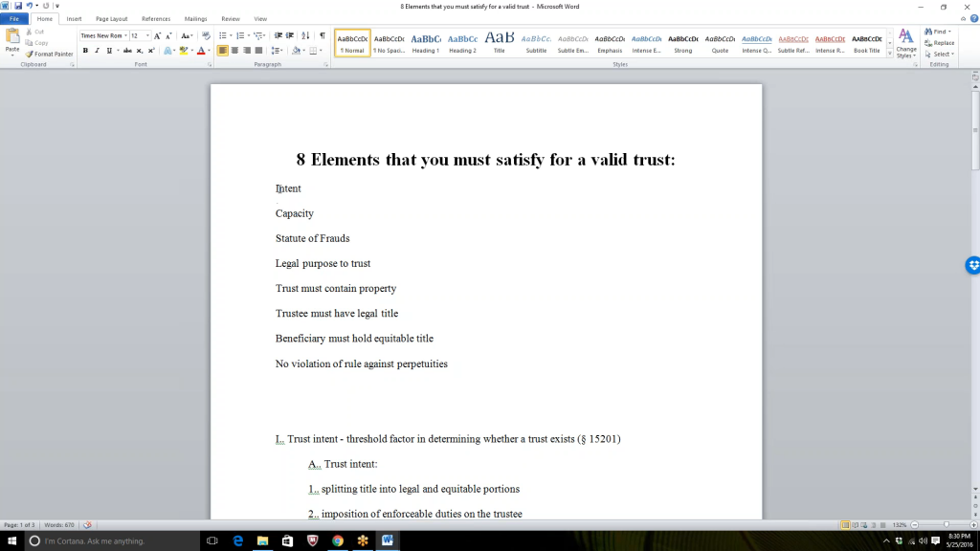
Task: Apply bold formatting
Action: 85,51
